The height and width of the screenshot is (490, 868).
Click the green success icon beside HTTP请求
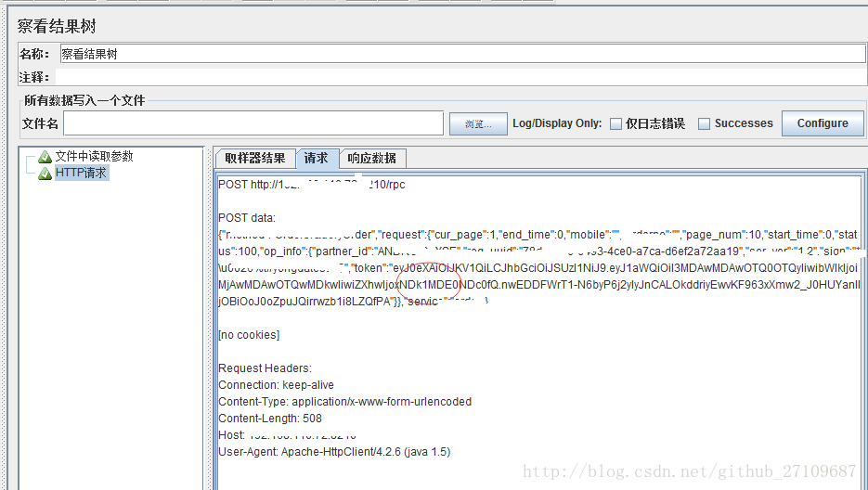point(45,174)
